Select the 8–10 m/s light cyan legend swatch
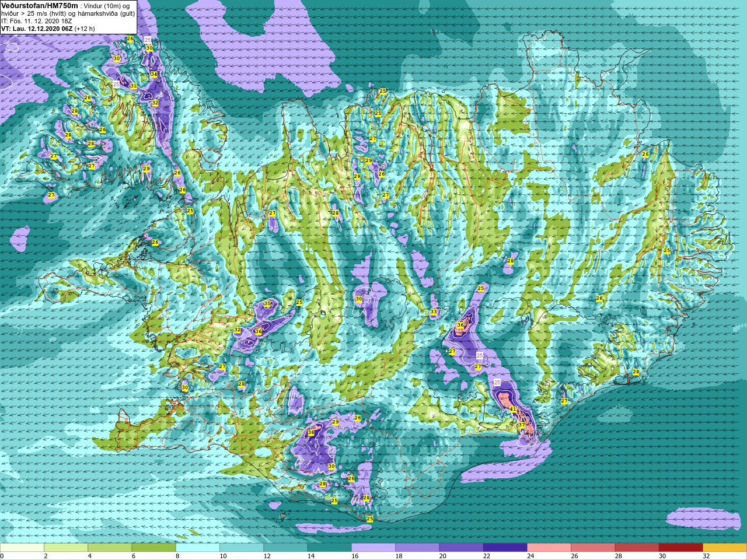The height and width of the screenshot is (560, 747). (x=198, y=548)
